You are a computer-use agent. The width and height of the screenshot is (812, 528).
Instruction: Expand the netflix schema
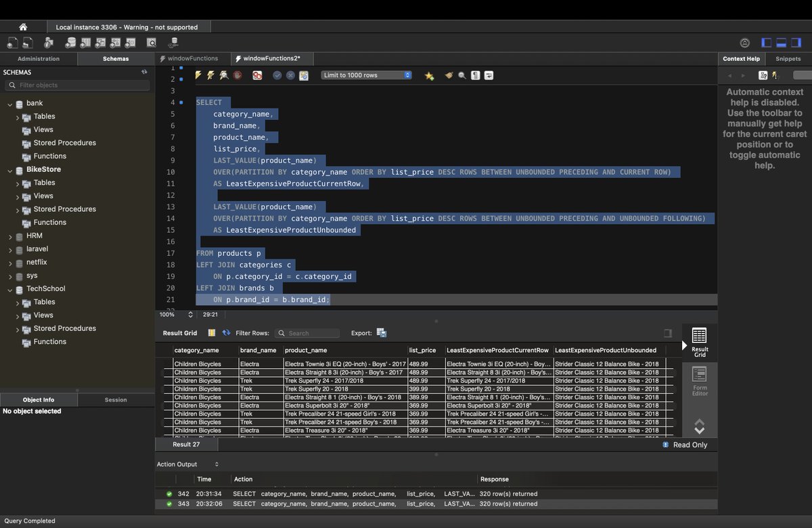click(x=10, y=263)
